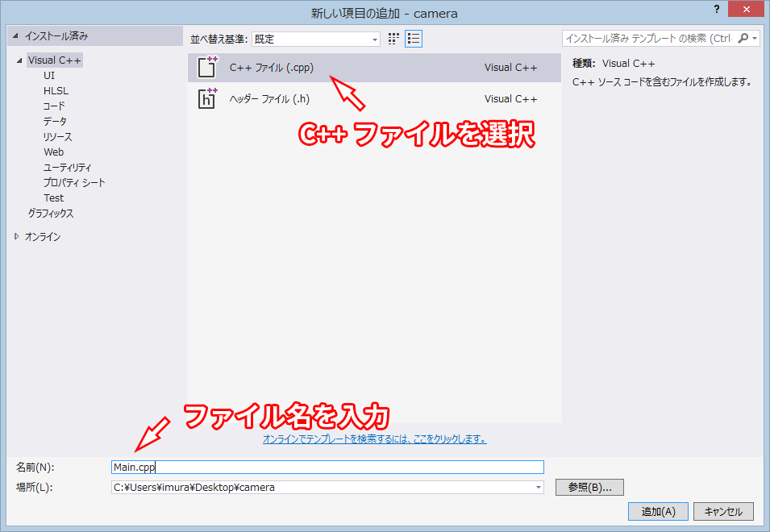Open the 場所 path dropdown arrow
Viewport: 770px width, 532px height.
point(536,487)
